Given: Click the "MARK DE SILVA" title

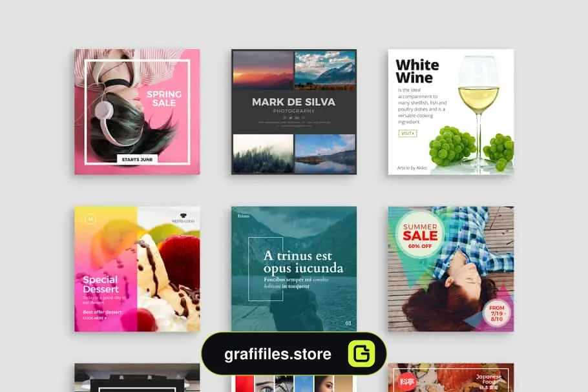Looking at the screenshot, I should coord(293,102).
